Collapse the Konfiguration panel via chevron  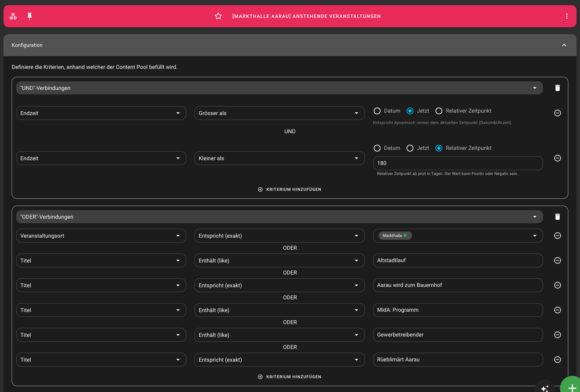(564, 45)
